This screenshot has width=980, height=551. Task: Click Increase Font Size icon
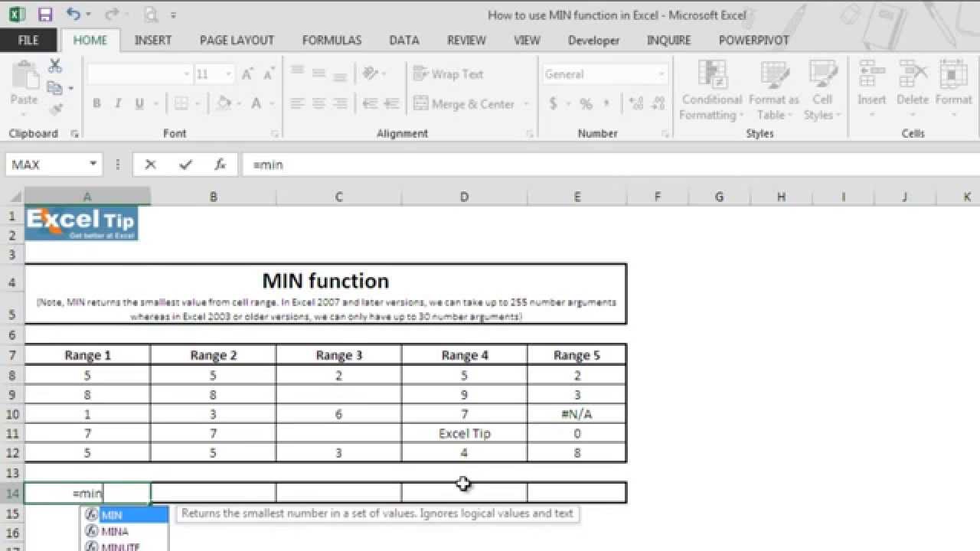247,74
